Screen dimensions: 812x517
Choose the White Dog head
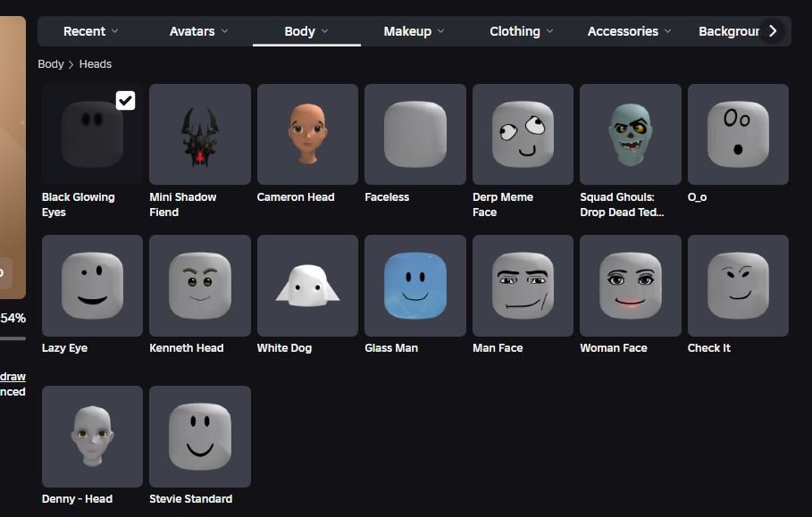click(307, 285)
